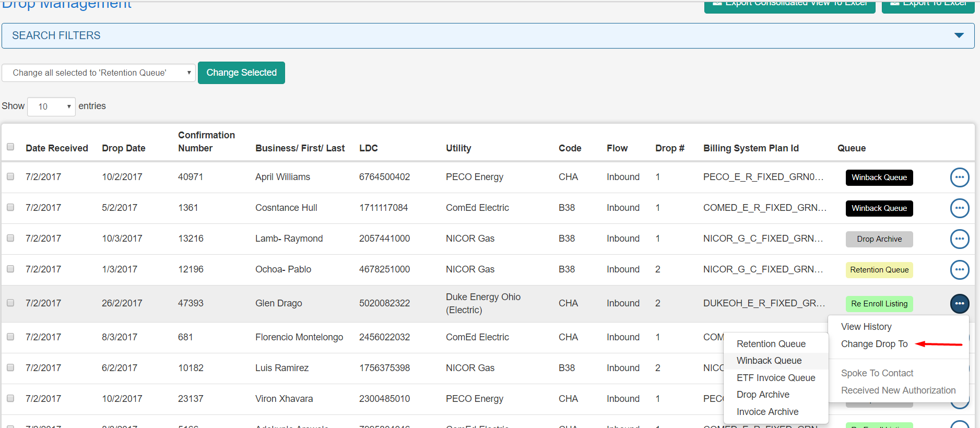The width and height of the screenshot is (980, 428).
Task: Sort by the Confirmation Number column header
Action: (x=206, y=141)
